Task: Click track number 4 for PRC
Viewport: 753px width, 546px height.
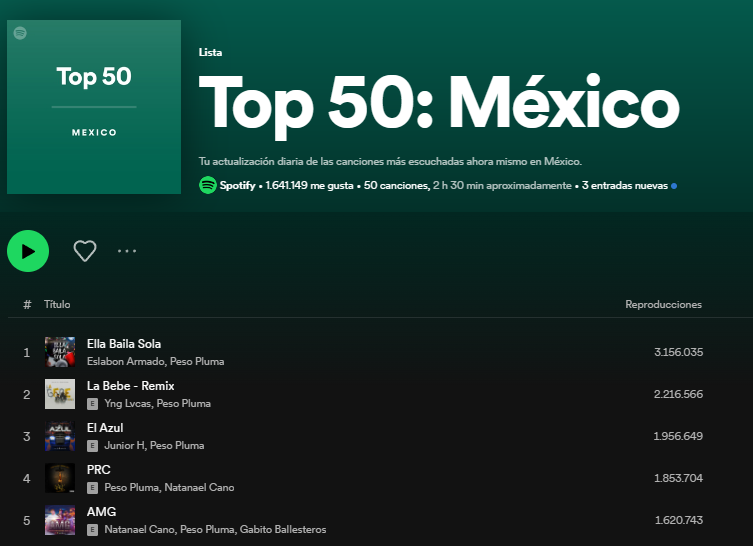Action: click(27, 479)
